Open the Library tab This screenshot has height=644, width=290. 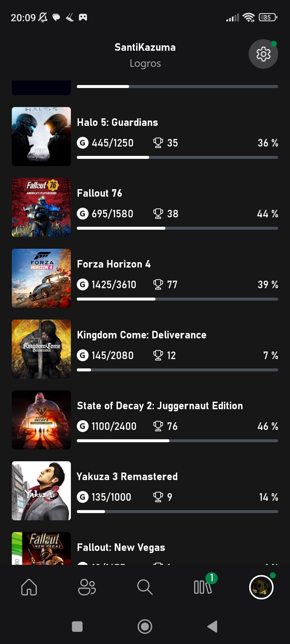(203, 587)
